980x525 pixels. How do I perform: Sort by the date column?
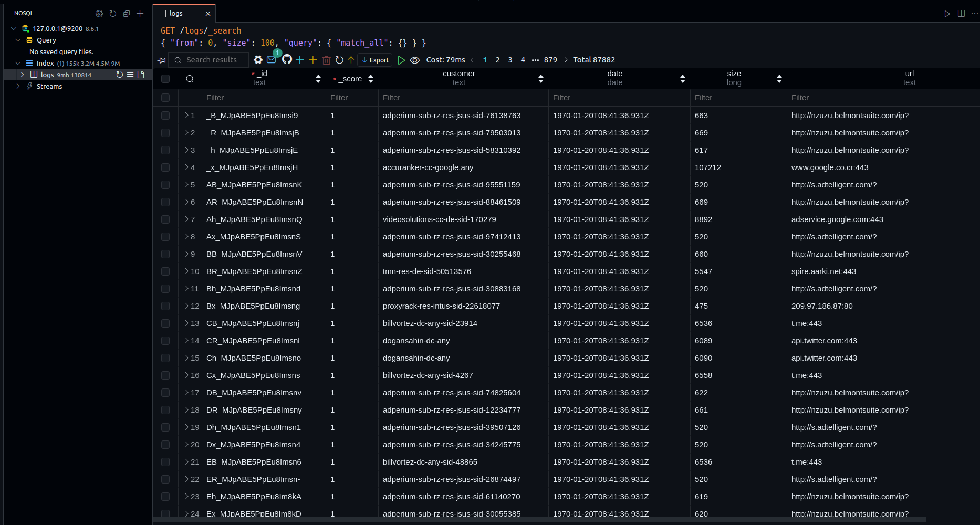[683, 79]
